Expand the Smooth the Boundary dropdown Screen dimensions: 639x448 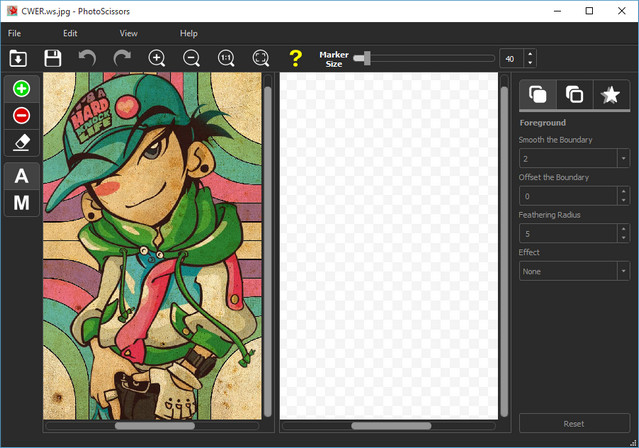click(622, 158)
